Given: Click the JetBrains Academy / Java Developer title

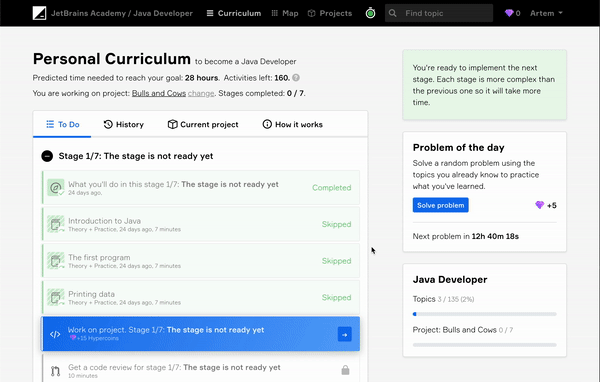Looking at the screenshot, I should 122,13.
